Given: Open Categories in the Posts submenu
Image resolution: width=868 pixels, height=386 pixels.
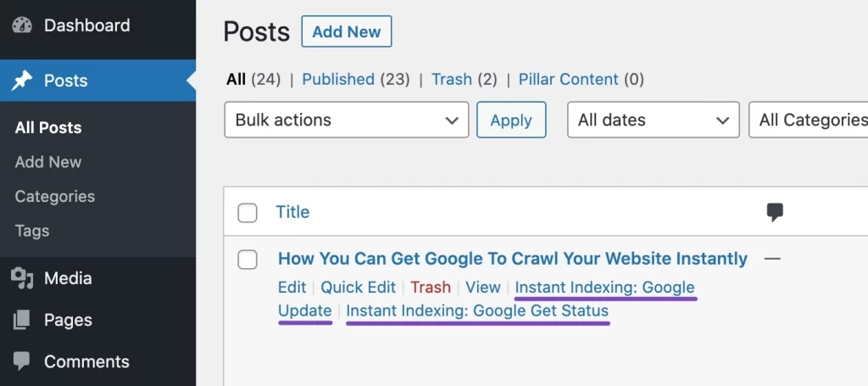Looking at the screenshot, I should pyautogui.click(x=55, y=196).
